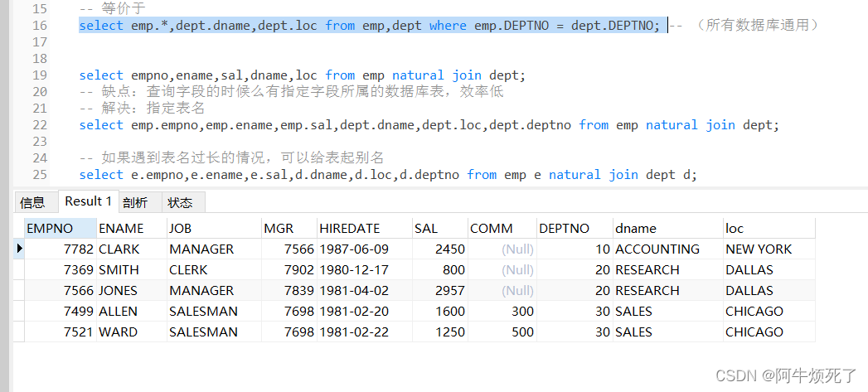Screen dimensions: 868x392
Task: Click the MGR 7839 cell
Action: (x=289, y=291)
